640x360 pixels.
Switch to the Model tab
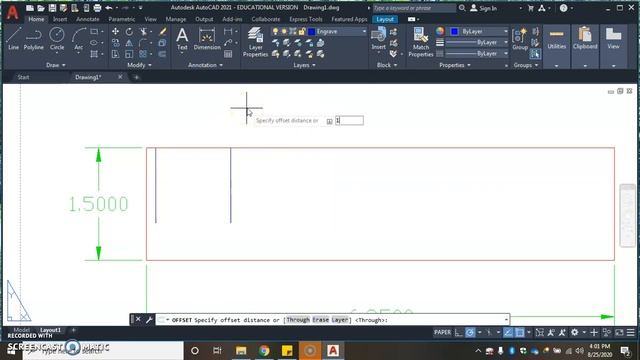[21, 330]
